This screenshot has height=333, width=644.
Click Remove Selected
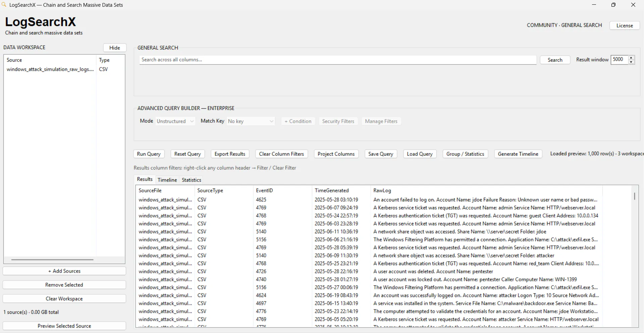64,285
